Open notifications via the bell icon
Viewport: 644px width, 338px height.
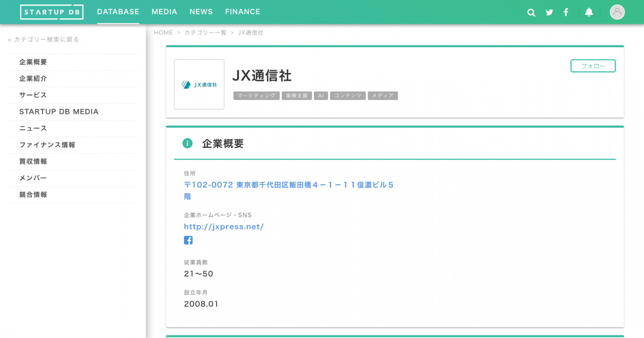pyautogui.click(x=589, y=12)
